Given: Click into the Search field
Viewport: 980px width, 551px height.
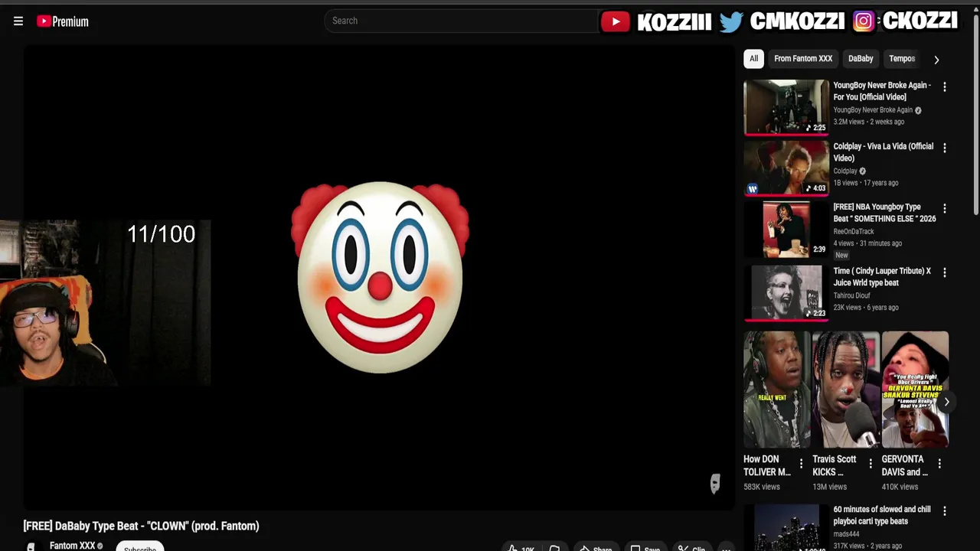Looking at the screenshot, I should coord(461,21).
